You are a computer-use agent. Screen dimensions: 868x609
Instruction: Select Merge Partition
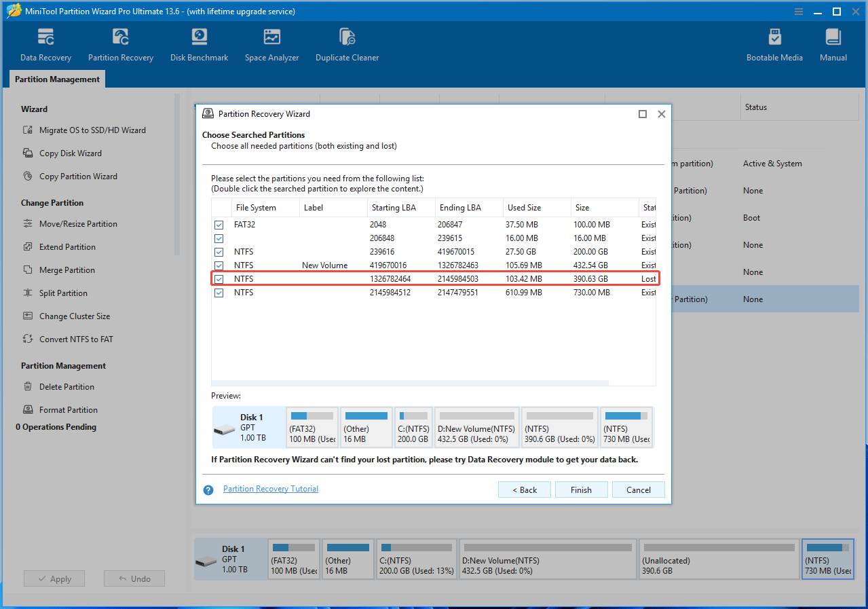click(x=58, y=270)
